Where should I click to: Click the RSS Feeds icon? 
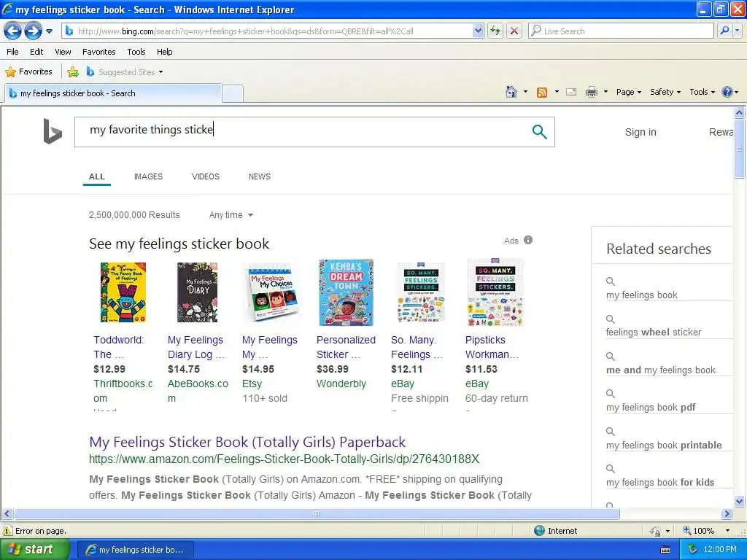[x=542, y=92]
